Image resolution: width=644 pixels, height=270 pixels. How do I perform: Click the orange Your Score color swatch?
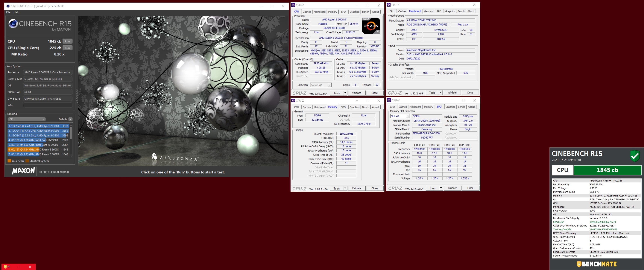point(9,161)
